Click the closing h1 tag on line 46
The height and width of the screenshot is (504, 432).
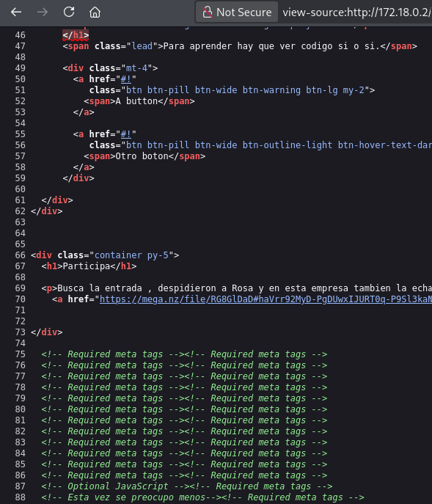76,35
